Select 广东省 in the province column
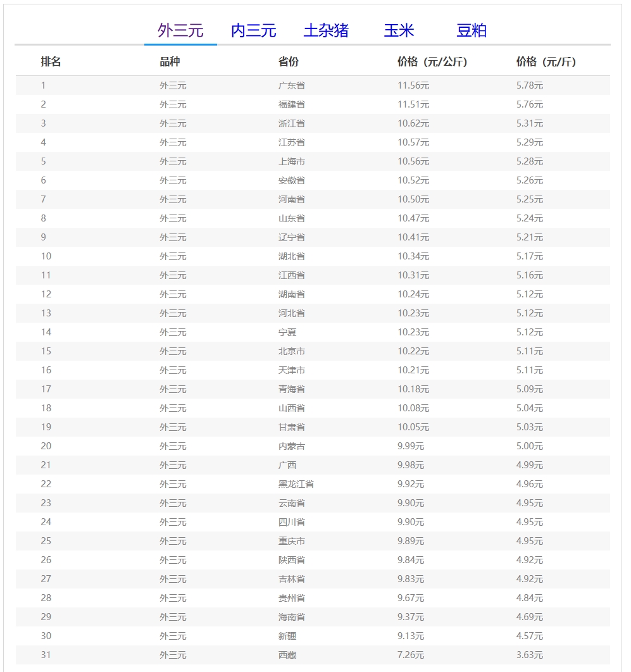This screenshot has height=672, width=631. [292, 85]
